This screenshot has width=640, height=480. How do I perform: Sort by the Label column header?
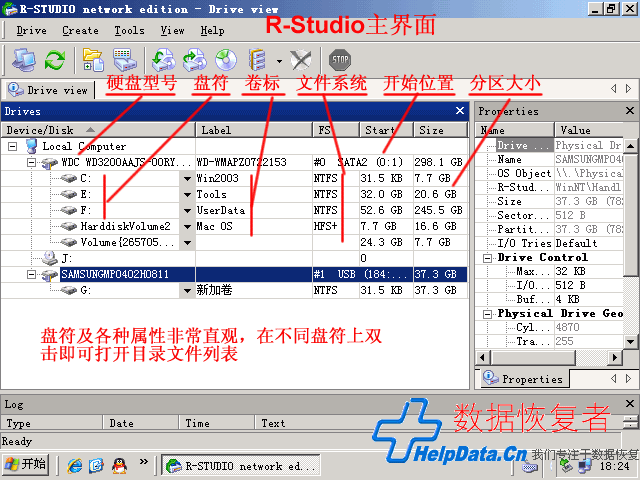tap(253, 130)
